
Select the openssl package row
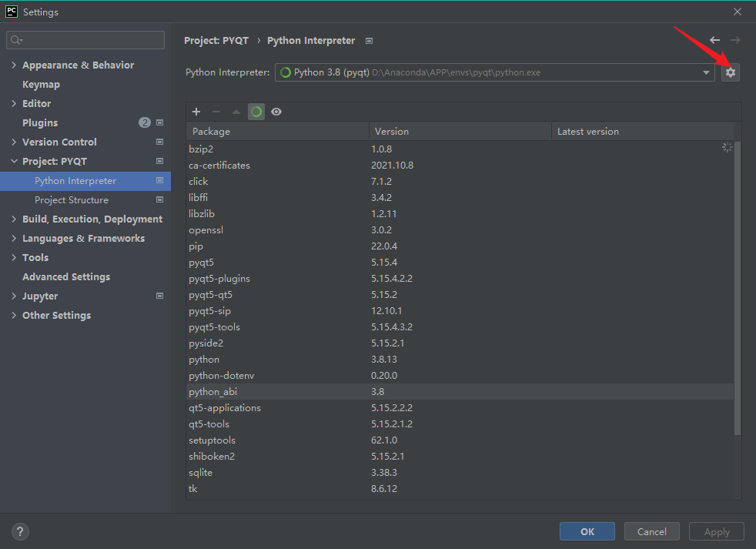click(x=460, y=229)
